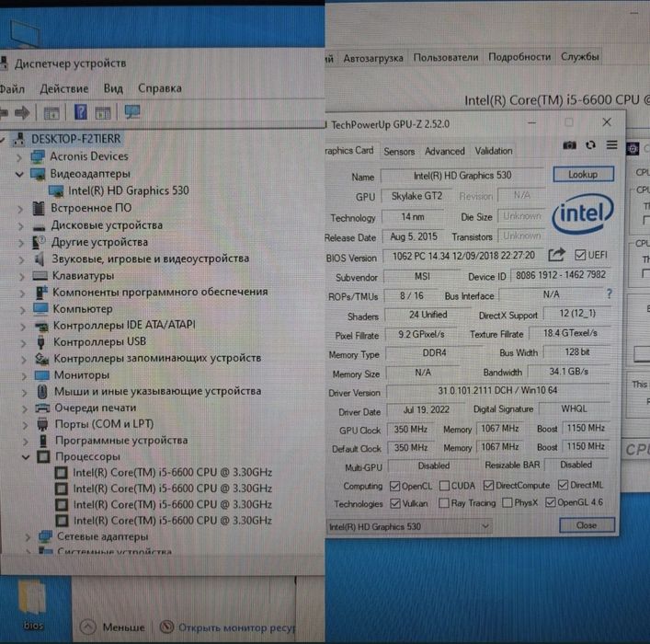This screenshot has width=650, height=644.
Task: Open Task Manager Пользователи tab
Action: click(446, 57)
